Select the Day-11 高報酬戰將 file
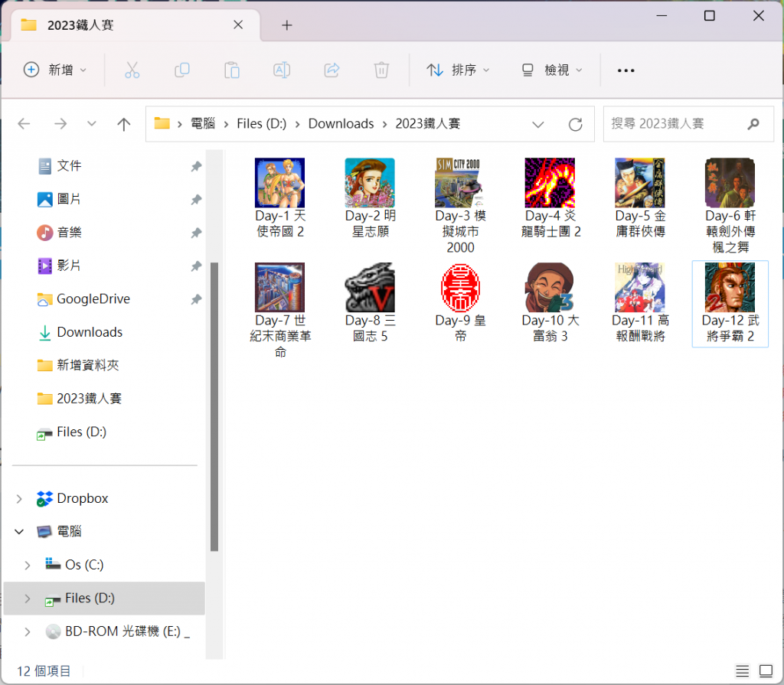Screen dimensions: 784x685 pyautogui.click(x=640, y=302)
